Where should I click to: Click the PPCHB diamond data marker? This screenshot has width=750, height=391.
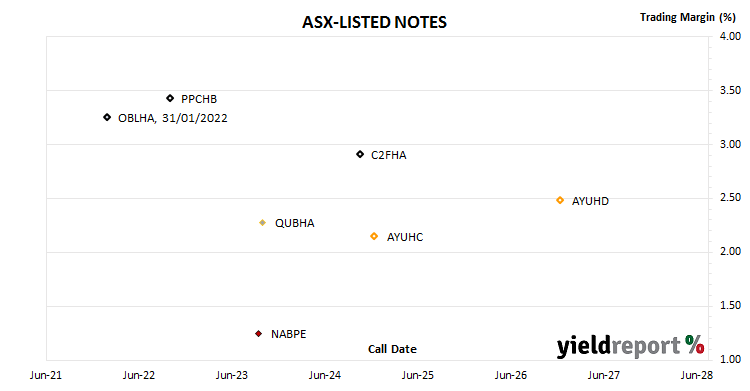point(170,98)
